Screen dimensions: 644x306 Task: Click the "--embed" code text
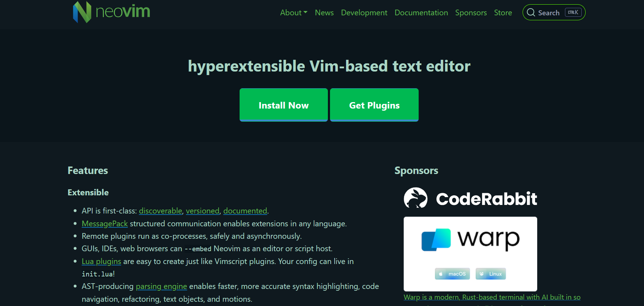[x=198, y=249]
